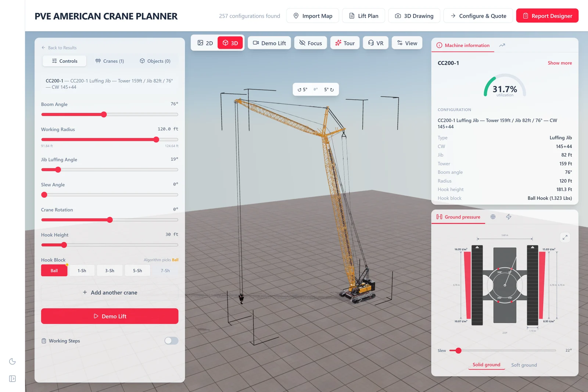The width and height of the screenshot is (588, 392).
Task: Click the Back to Results arrow link
Action: tap(59, 48)
